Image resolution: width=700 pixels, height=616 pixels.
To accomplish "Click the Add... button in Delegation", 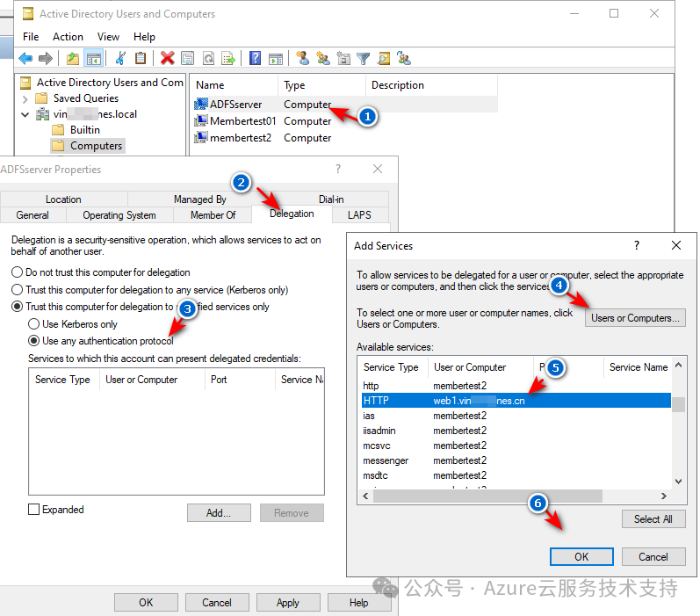I will coord(219,513).
